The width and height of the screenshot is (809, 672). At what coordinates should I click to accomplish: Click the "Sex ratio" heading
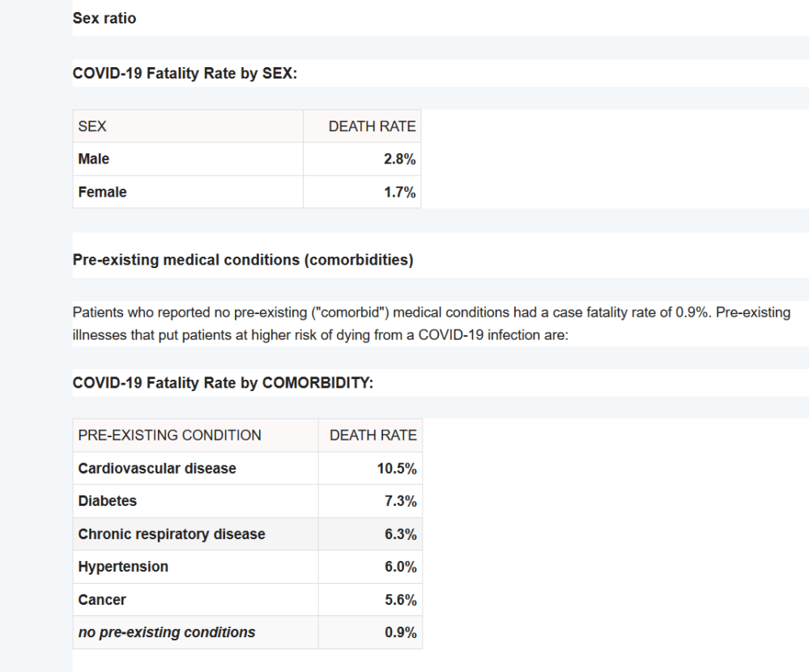pos(104,18)
